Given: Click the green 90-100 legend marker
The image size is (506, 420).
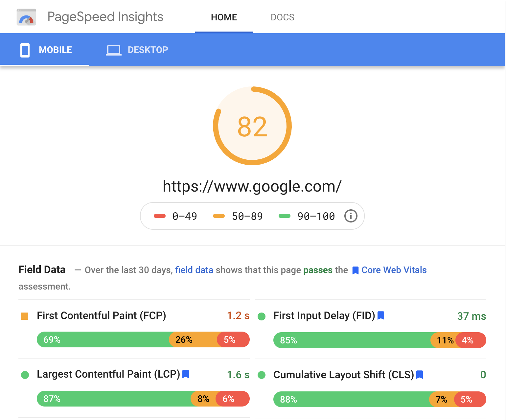Looking at the screenshot, I should (285, 216).
